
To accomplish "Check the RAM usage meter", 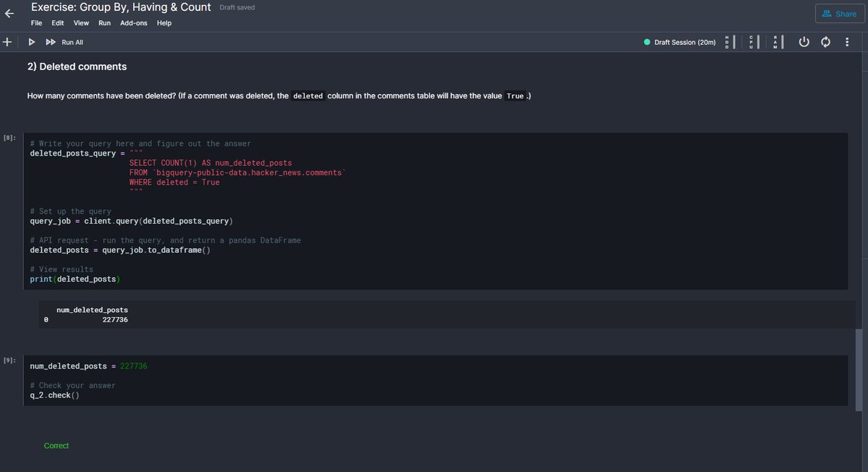I will [778, 42].
